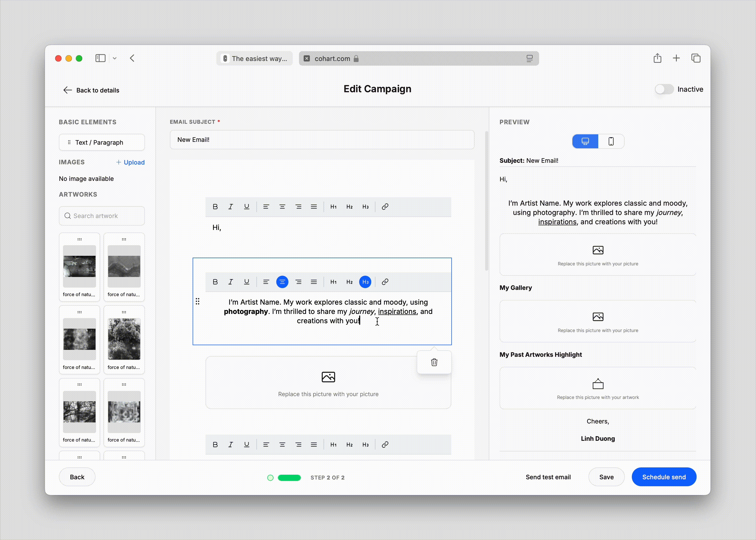Apply H1 heading in the Hi paragraph toolbar
The width and height of the screenshot is (756, 540).
333,206
